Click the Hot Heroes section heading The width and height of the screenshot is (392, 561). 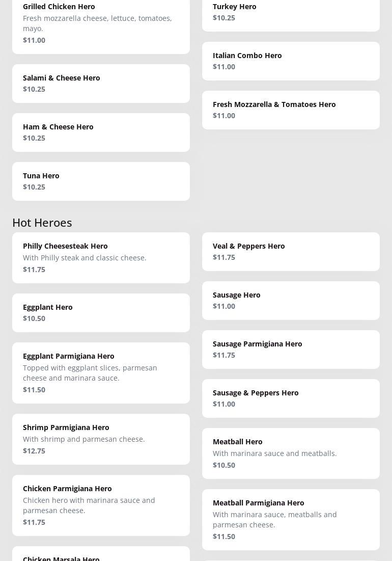click(42, 223)
